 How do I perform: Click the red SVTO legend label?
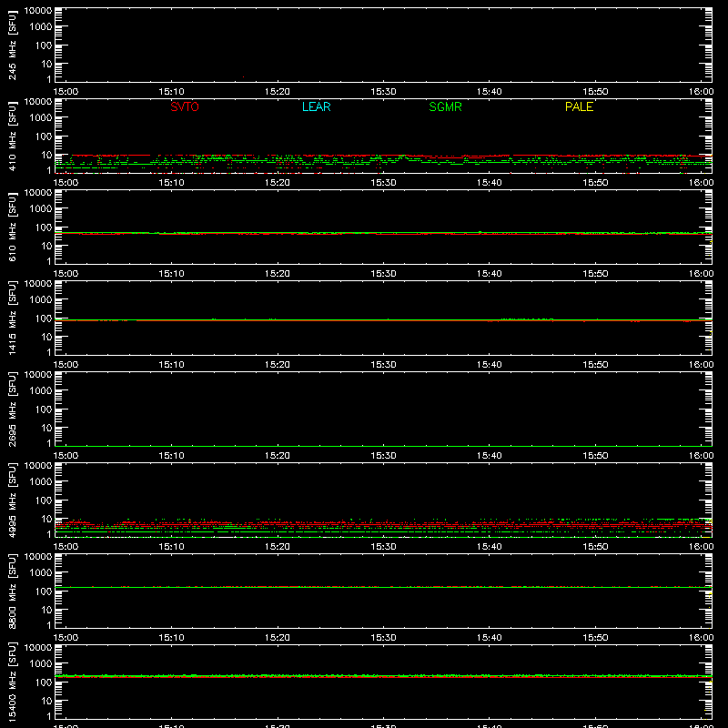click(185, 106)
